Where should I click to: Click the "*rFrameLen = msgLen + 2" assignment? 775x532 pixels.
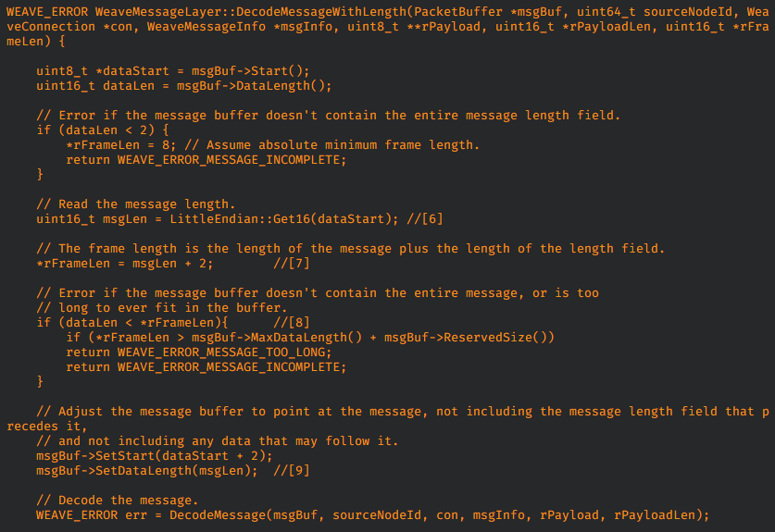(125, 264)
